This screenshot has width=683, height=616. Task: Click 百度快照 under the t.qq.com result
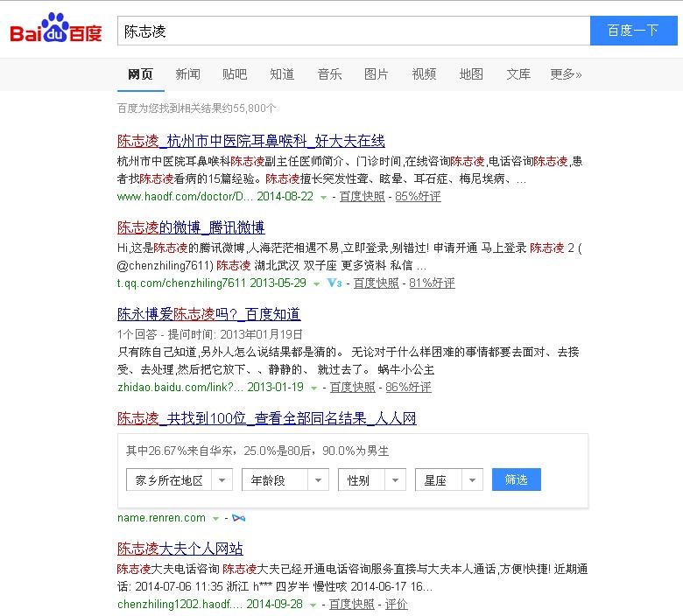tap(376, 283)
